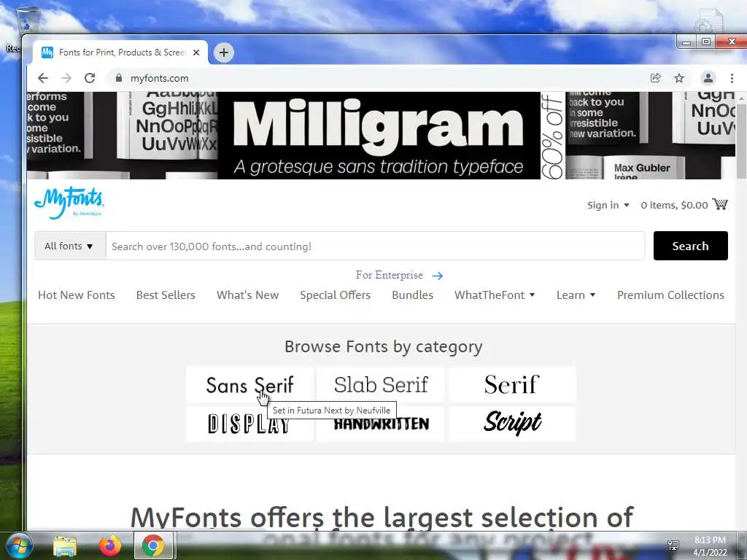Click the network tray icon
747x560 pixels.
[x=673, y=545]
